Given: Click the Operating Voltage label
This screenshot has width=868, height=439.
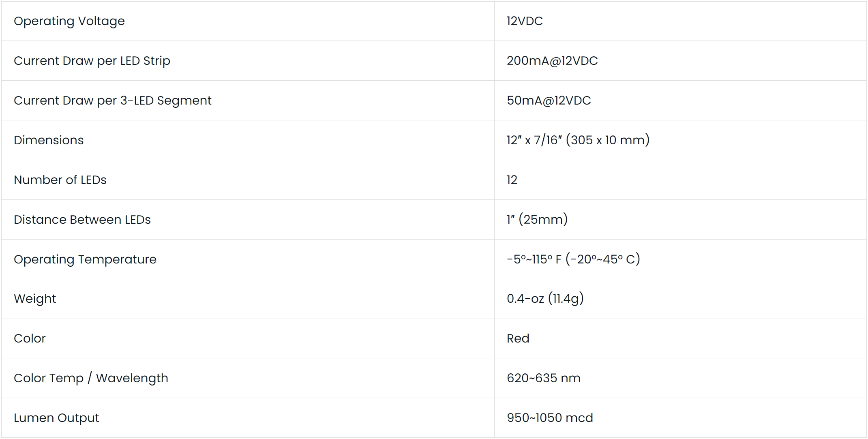Looking at the screenshot, I should pos(69,21).
